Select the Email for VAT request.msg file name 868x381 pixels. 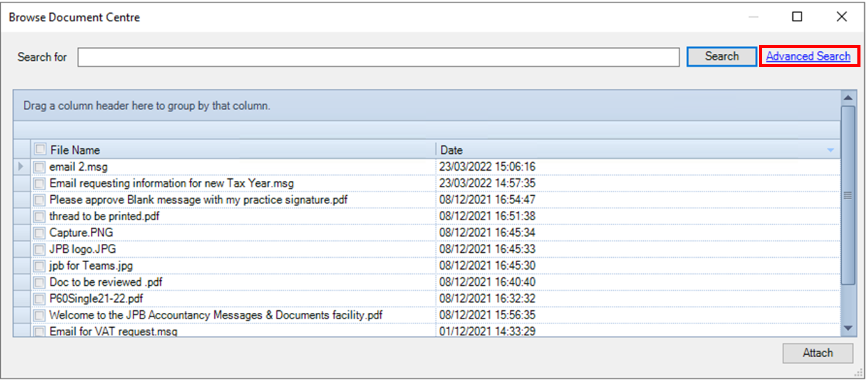[113, 332]
